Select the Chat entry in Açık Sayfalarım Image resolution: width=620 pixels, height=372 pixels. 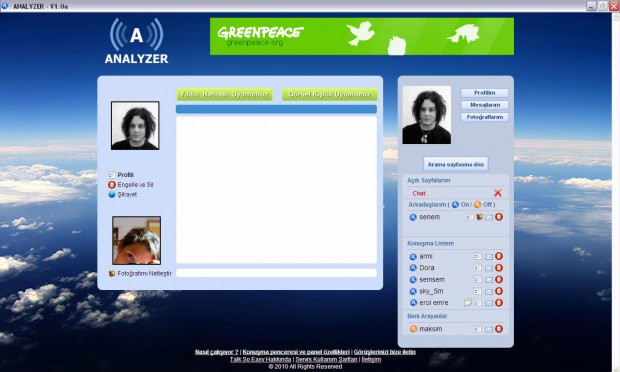click(x=419, y=193)
